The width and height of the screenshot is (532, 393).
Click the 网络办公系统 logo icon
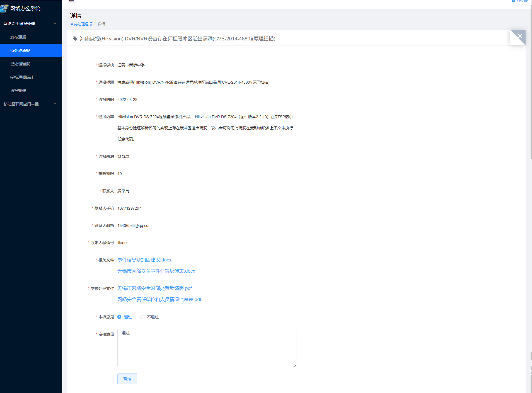[4, 8]
